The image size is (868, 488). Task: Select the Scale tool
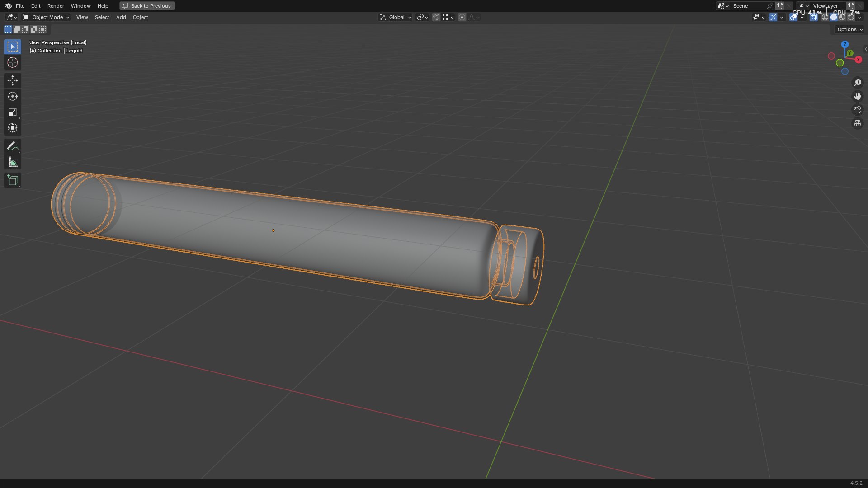pyautogui.click(x=13, y=112)
